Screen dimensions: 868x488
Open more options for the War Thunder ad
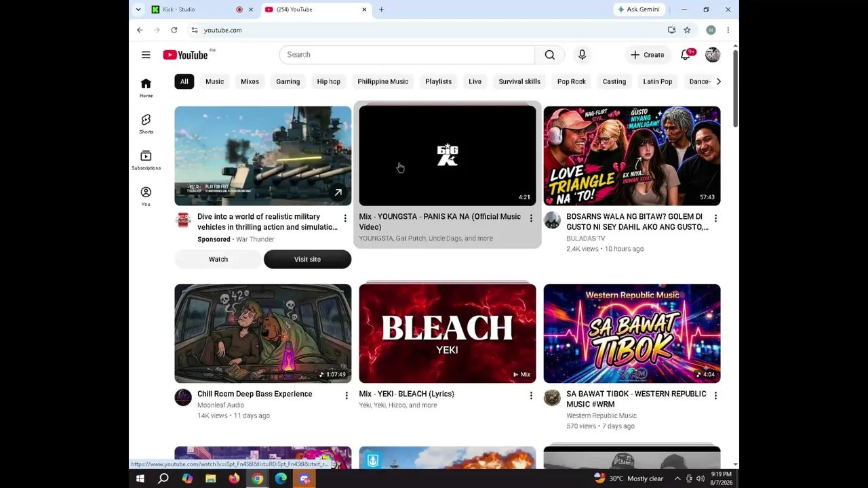[347, 218]
